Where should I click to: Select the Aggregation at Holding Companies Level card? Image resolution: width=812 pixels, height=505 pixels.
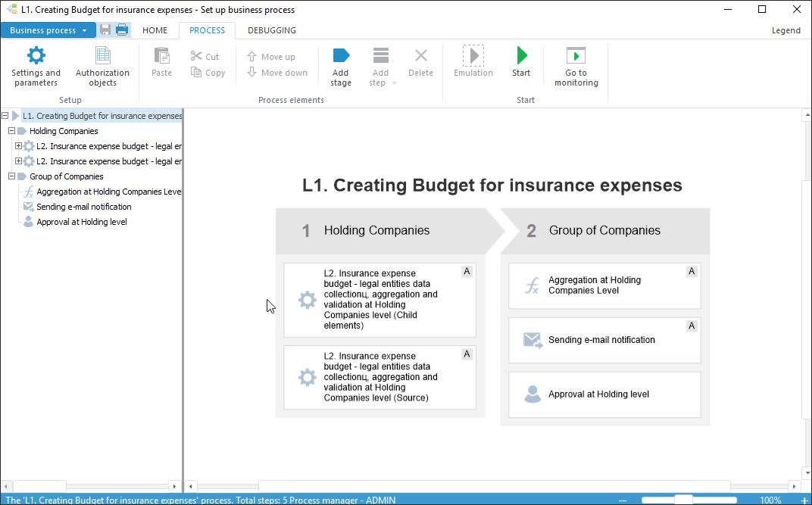604,285
